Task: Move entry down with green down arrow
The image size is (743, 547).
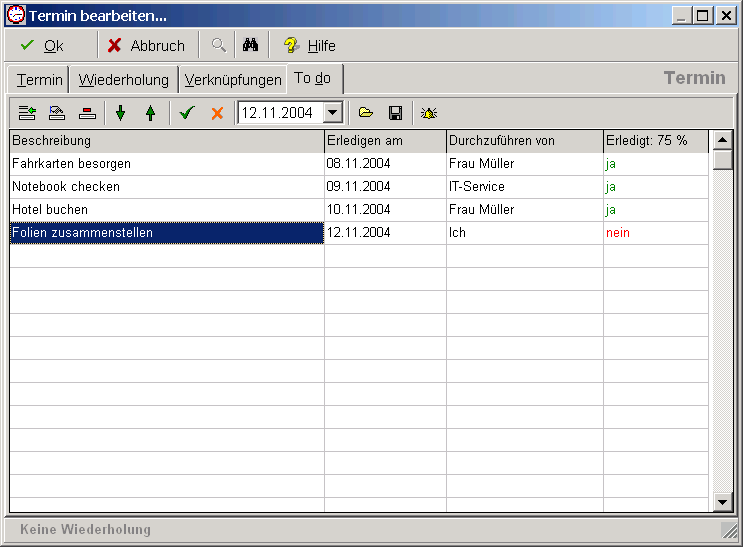Action: pos(121,113)
